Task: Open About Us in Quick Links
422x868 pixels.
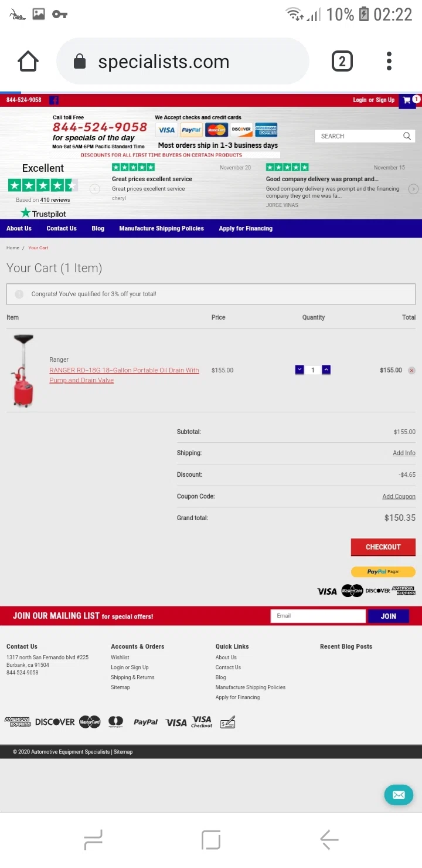Action: point(226,657)
